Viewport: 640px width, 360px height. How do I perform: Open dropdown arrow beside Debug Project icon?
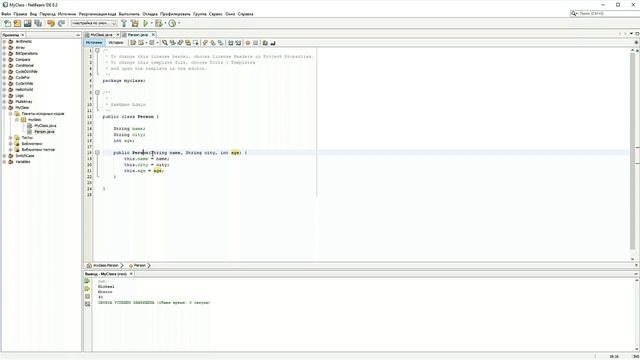click(x=165, y=24)
